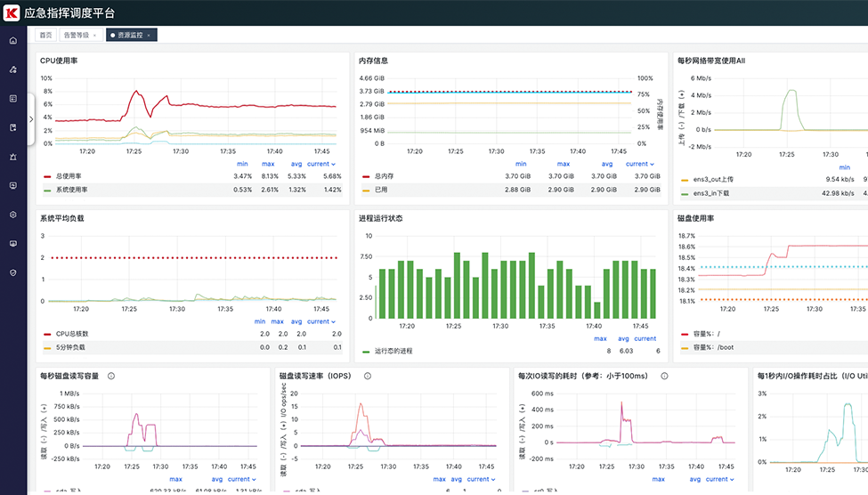
Task: Open the list panel icon in the sidebar
Action: tap(13, 99)
